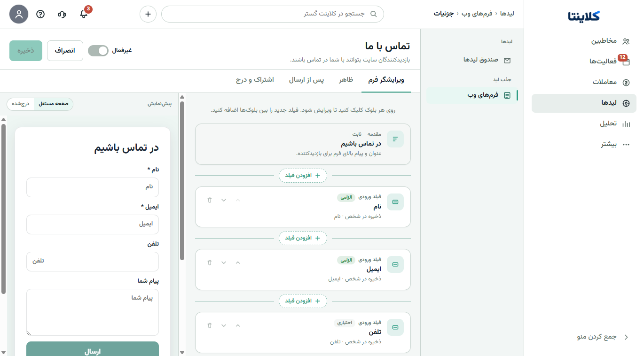The image size is (644, 356).
Task: Collapse the menu via جمع کردن منو
Action: click(603, 337)
